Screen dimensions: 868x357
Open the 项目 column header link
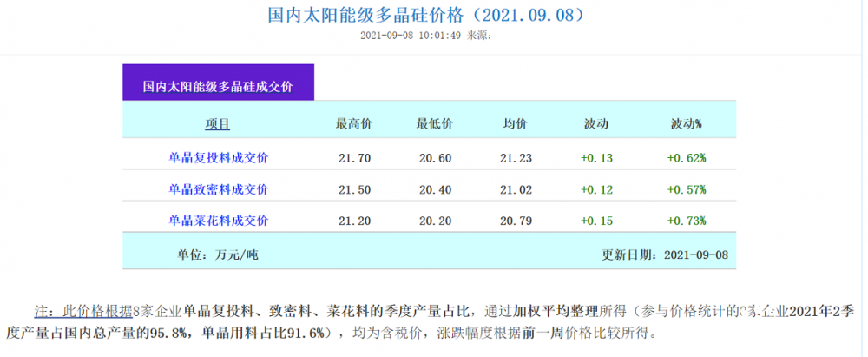[218, 124]
